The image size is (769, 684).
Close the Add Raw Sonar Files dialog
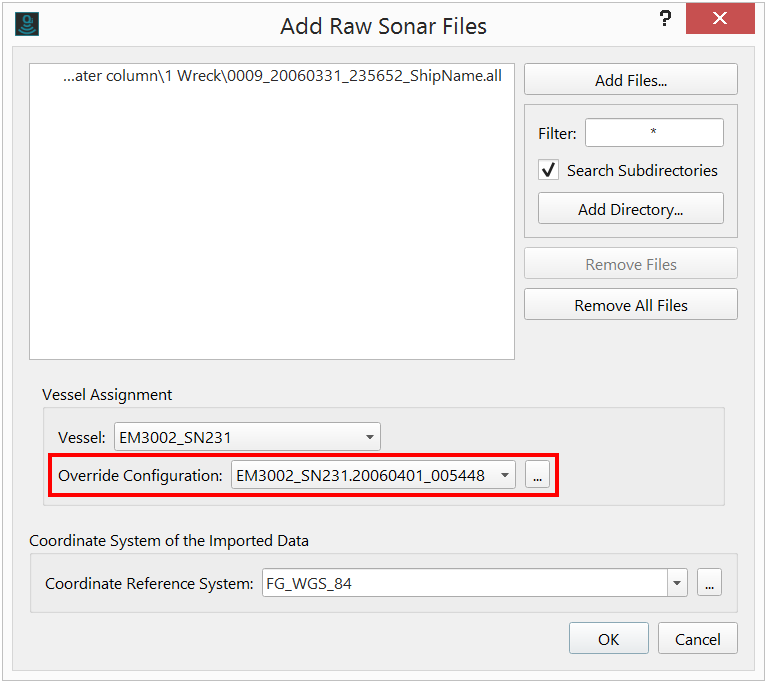(719, 20)
